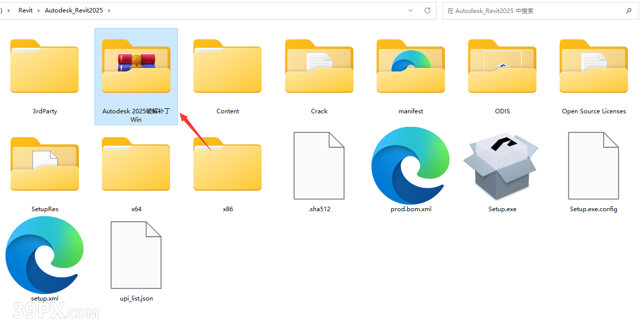This screenshot has height=332, width=644.
Task: Click Autodesk_Revit2025 in the breadcrumb path
Action: (x=74, y=10)
